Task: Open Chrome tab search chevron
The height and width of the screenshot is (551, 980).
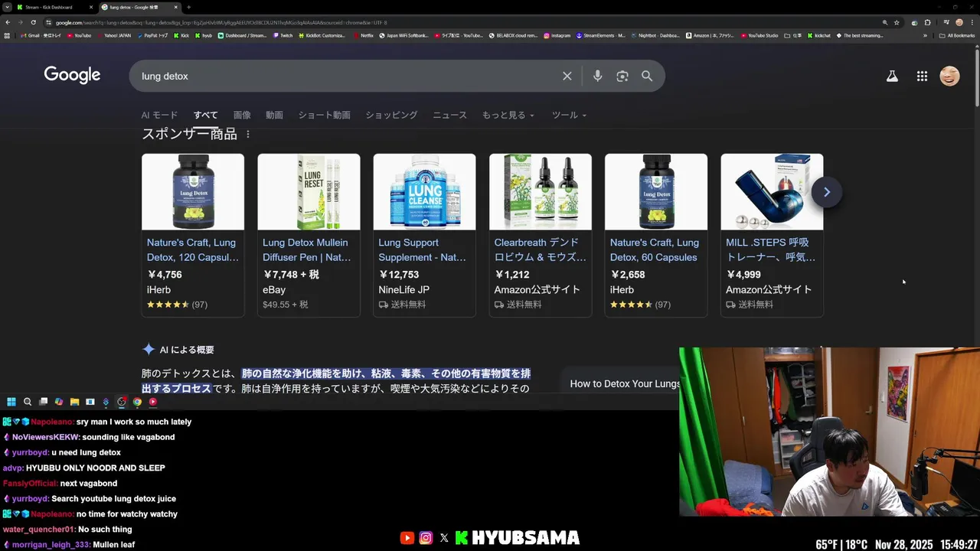Action: click(7, 7)
